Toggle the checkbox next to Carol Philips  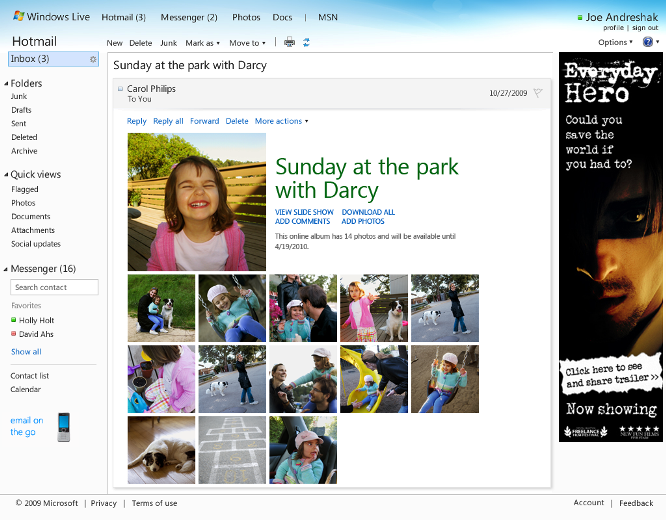point(120,89)
